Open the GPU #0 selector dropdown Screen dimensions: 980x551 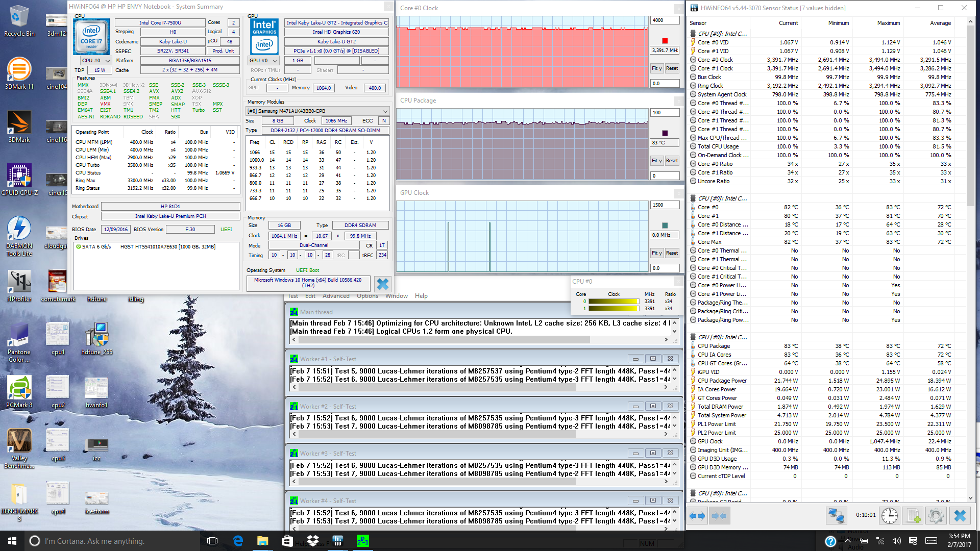[x=263, y=61]
